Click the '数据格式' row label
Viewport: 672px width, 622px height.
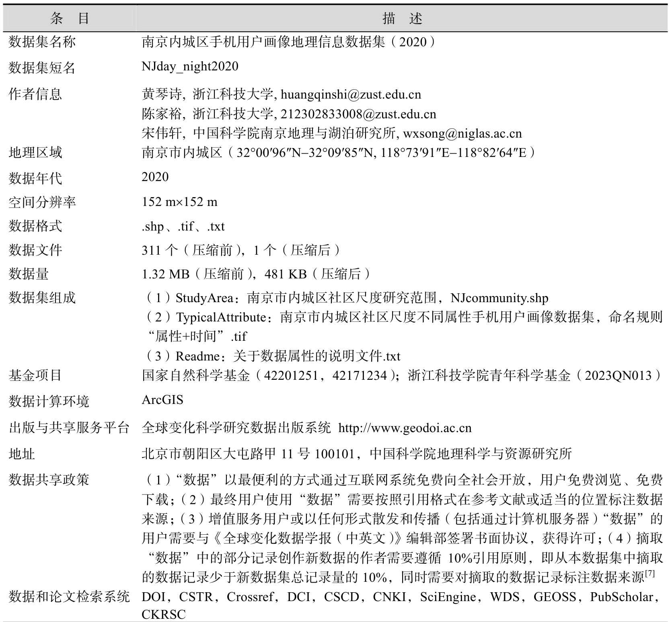[x=35, y=226]
